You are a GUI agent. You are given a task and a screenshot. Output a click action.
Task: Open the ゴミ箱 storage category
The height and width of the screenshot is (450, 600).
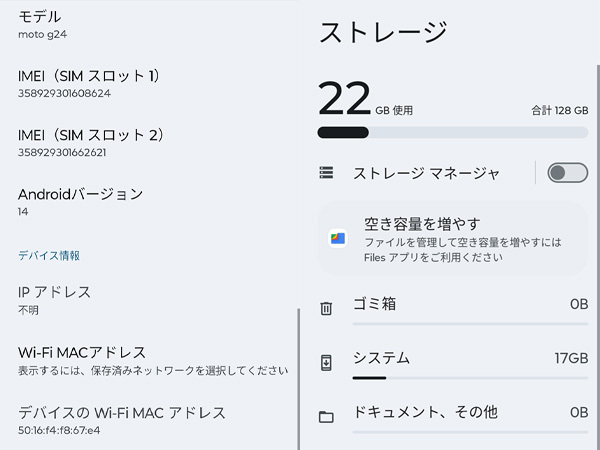pyautogui.click(x=470, y=305)
